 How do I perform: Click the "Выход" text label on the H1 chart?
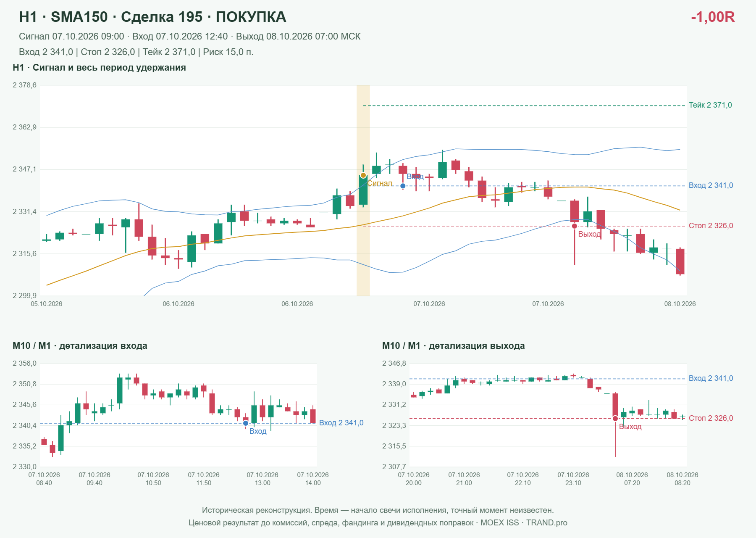pyautogui.click(x=590, y=234)
